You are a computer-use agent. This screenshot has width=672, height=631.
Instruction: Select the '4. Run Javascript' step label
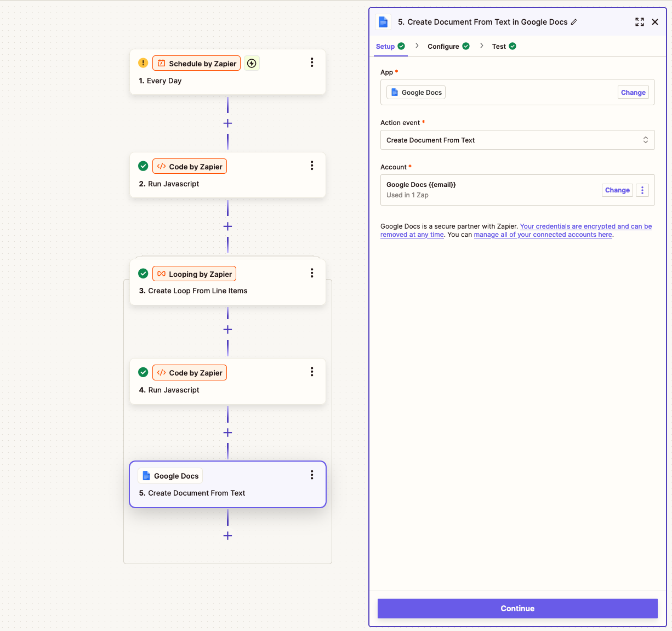pos(169,390)
